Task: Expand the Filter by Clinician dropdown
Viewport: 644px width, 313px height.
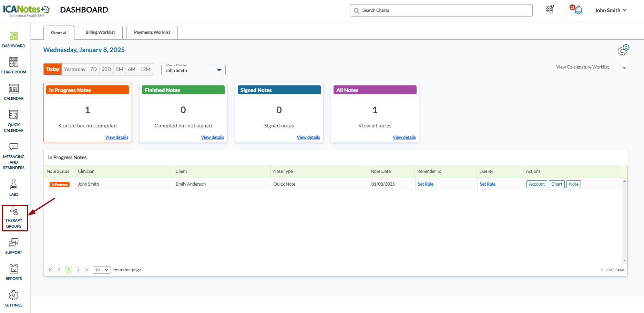Action: click(193, 70)
